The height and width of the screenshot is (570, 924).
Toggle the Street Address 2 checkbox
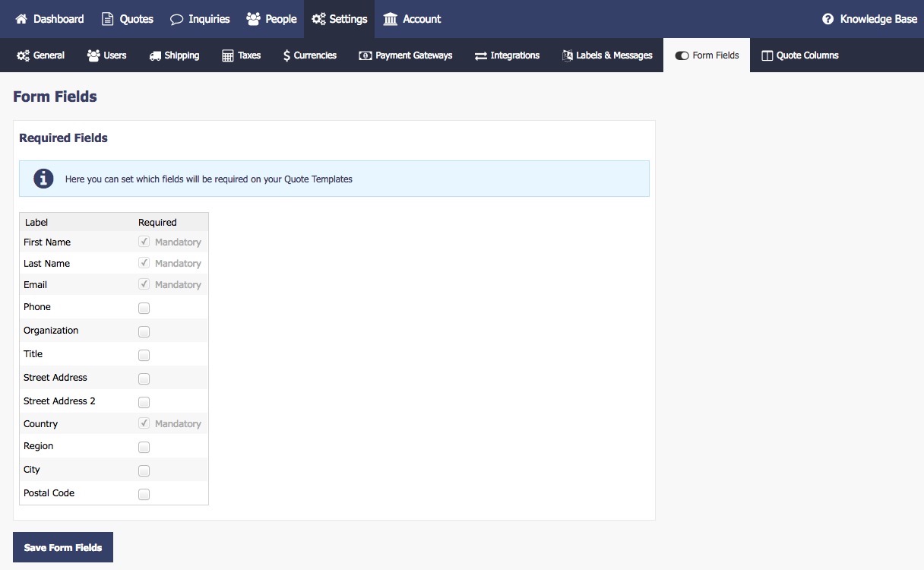(144, 402)
